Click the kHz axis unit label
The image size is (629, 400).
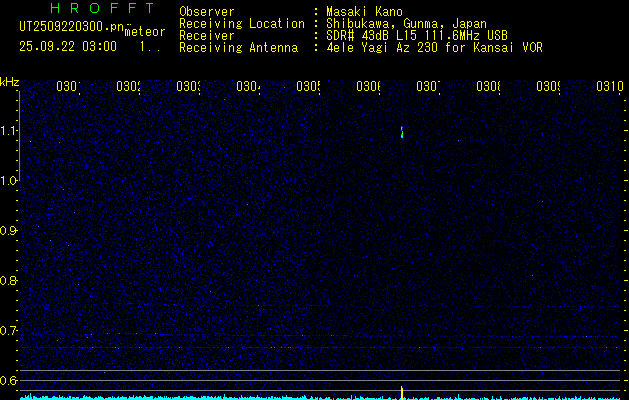click(x=10, y=82)
